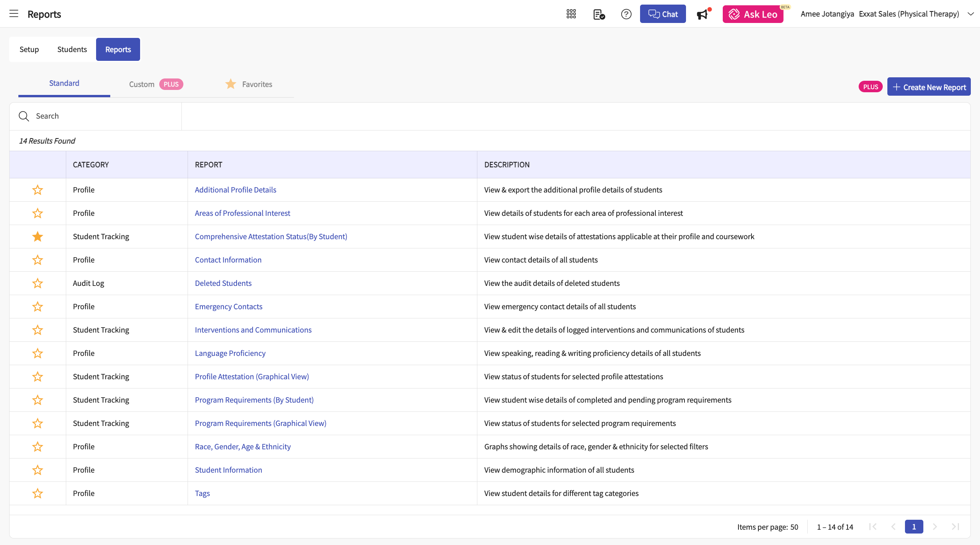Open the apps grid launcher icon
Image resolution: width=980 pixels, height=545 pixels.
pyautogui.click(x=571, y=14)
